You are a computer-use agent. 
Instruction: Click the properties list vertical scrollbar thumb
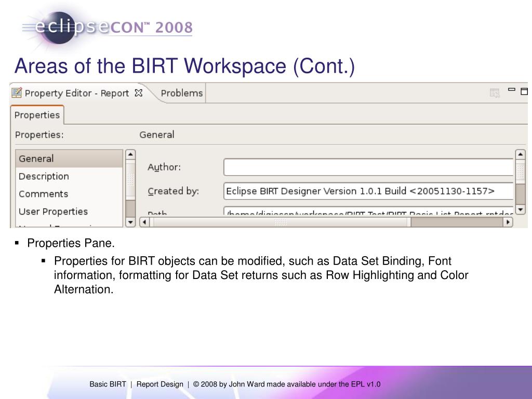point(130,180)
